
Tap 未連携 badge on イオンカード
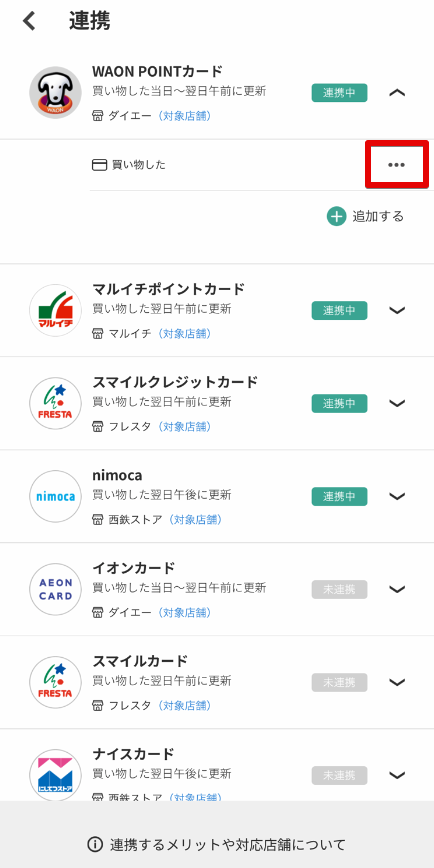(339, 589)
